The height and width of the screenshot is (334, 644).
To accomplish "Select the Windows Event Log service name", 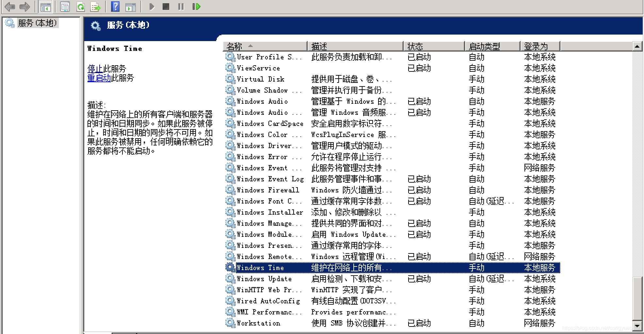I will pos(270,179).
